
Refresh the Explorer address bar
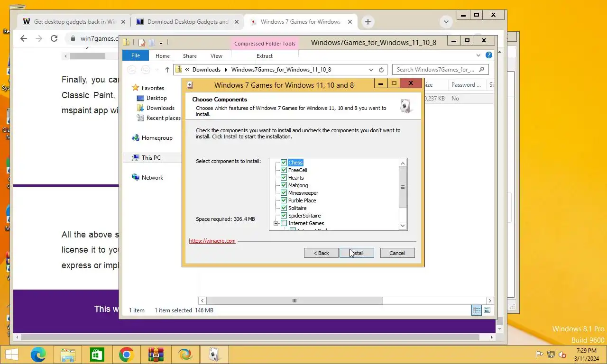click(381, 70)
